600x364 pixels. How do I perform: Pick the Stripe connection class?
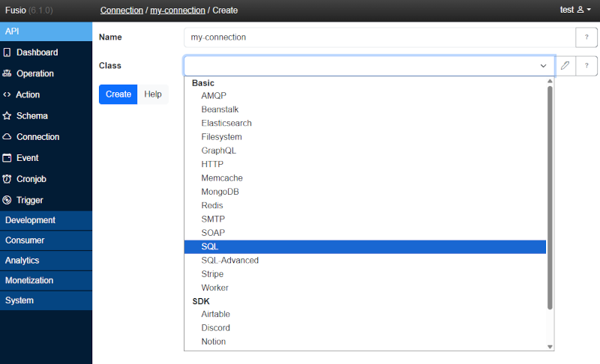pyautogui.click(x=212, y=274)
